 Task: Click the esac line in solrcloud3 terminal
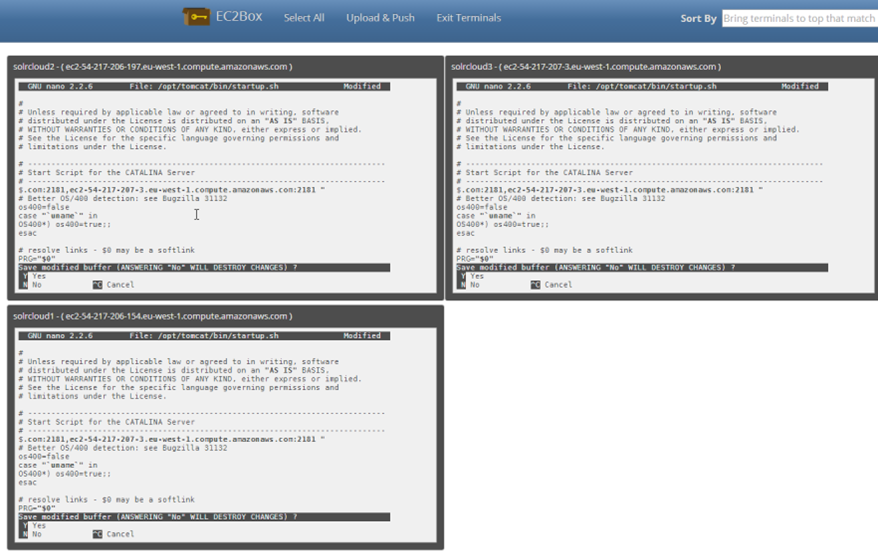click(x=465, y=233)
